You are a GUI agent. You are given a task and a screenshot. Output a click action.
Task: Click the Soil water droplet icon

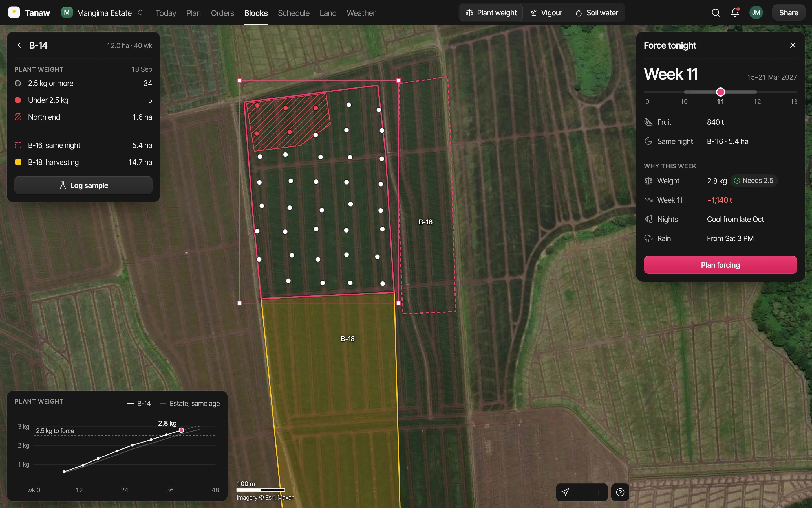coord(579,13)
